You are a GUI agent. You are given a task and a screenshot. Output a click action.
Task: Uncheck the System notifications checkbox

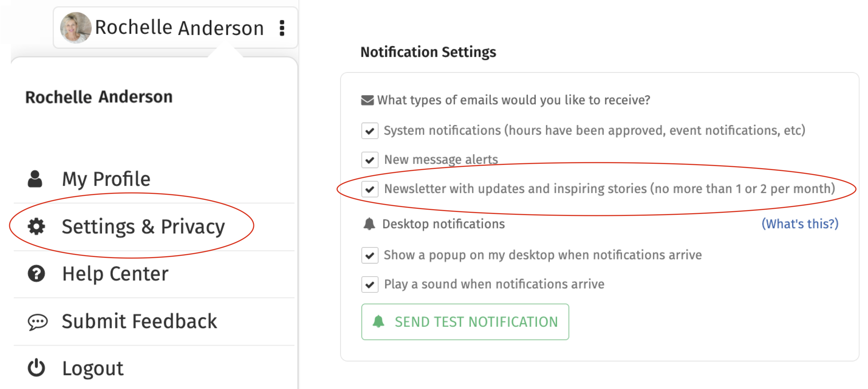click(370, 131)
